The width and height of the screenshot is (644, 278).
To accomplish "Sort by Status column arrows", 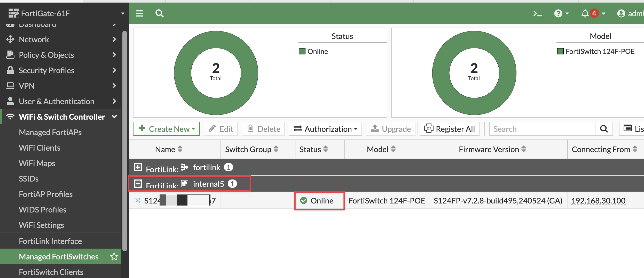I will coord(326,149).
